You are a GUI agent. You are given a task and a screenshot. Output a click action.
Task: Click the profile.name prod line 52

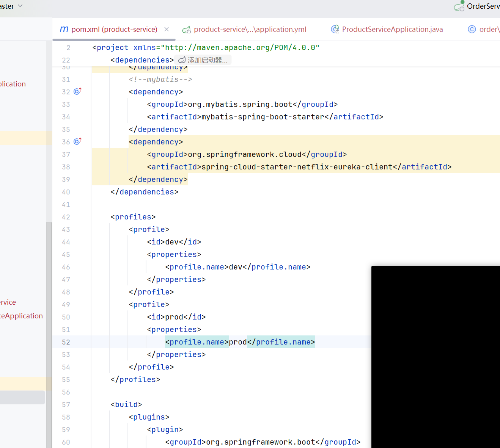click(240, 342)
